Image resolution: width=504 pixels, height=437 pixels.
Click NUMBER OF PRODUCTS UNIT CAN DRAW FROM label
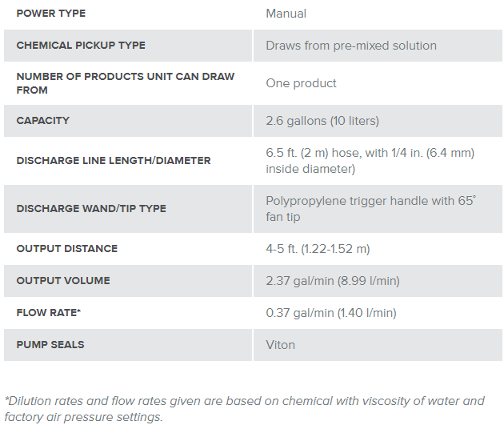126,83
